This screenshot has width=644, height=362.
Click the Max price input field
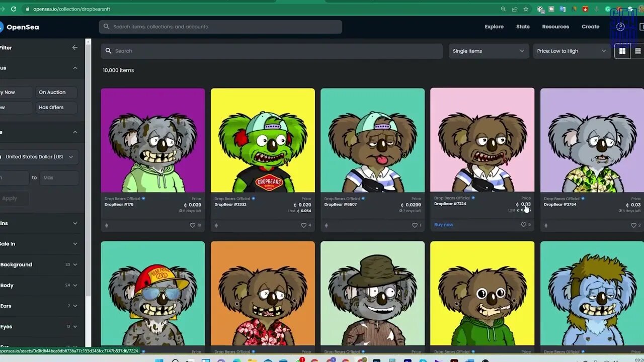[59, 178]
